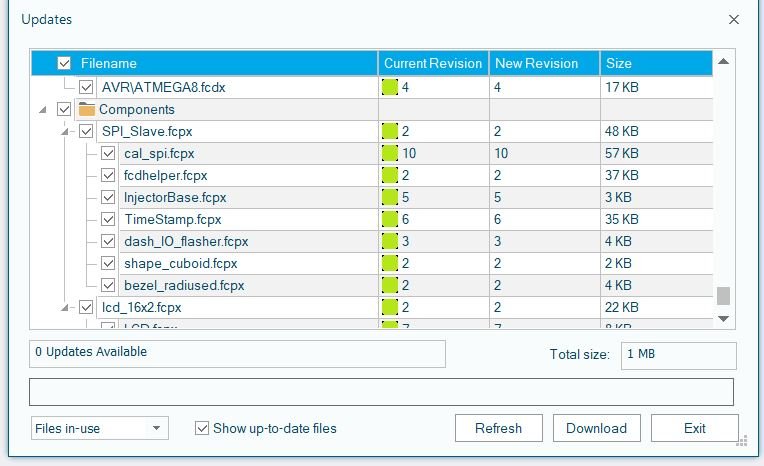Select the Components folder label

click(x=137, y=109)
